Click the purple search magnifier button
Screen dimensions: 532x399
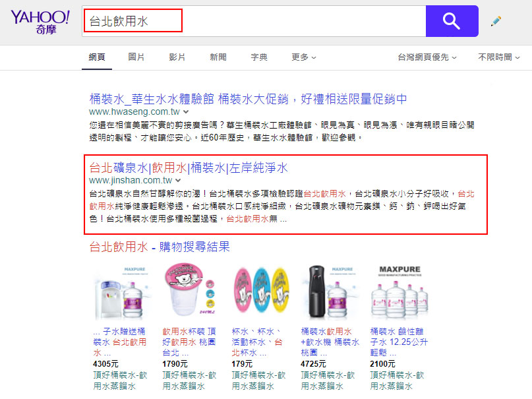point(452,21)
